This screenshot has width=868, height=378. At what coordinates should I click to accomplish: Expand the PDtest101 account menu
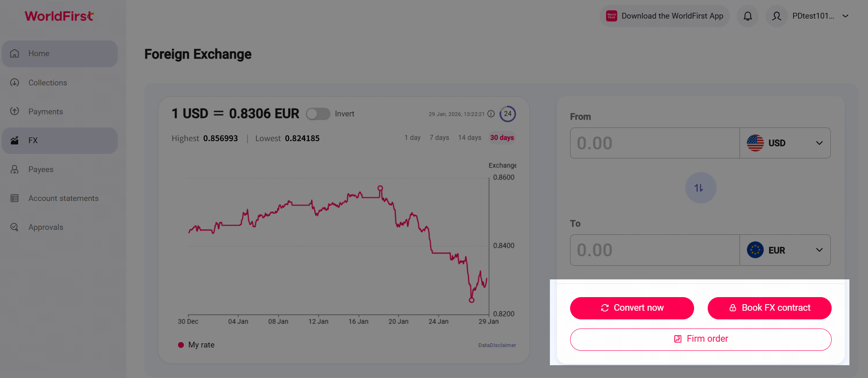(x=845, y=16)
